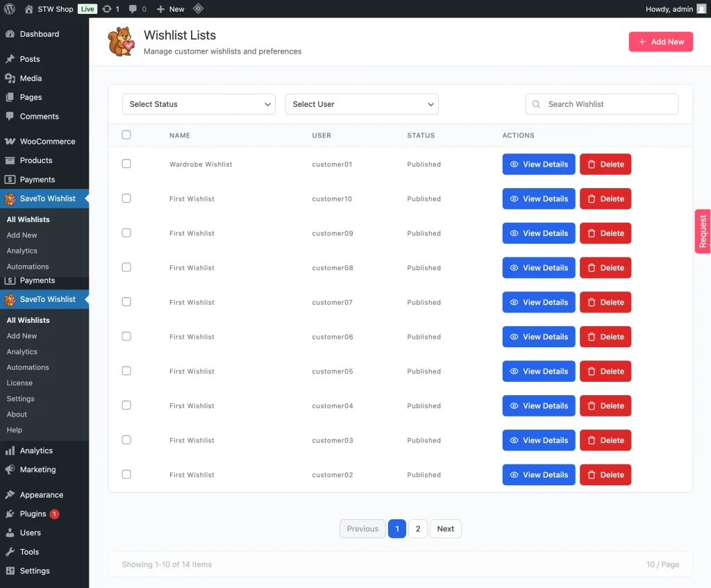
Task: Tick the checkbox for Wardrobe Wishlist
Action: point(126,164)
